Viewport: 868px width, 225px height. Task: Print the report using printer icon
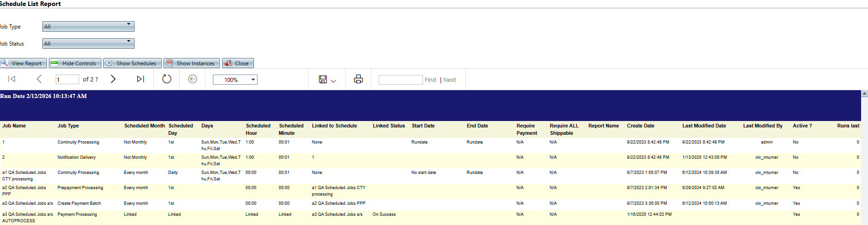point(358,79)
